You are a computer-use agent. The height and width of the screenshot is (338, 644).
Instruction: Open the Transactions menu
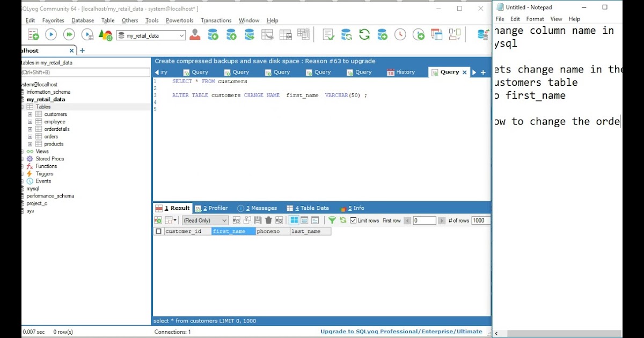[x=215, y=20]
